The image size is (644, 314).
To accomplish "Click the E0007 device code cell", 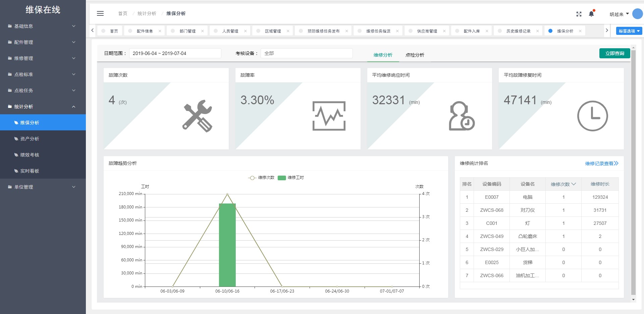I will 492,197.
